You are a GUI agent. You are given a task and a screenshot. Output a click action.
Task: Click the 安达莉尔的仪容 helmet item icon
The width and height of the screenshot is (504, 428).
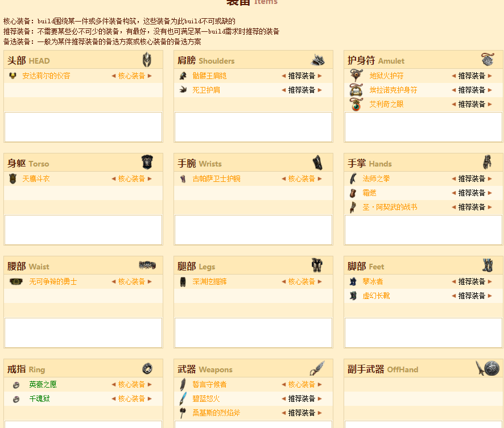pos(13,76)
